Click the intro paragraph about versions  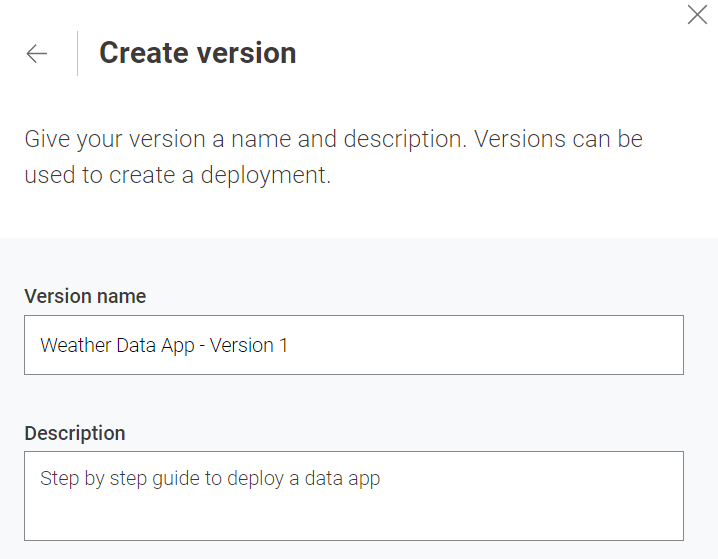333,156
